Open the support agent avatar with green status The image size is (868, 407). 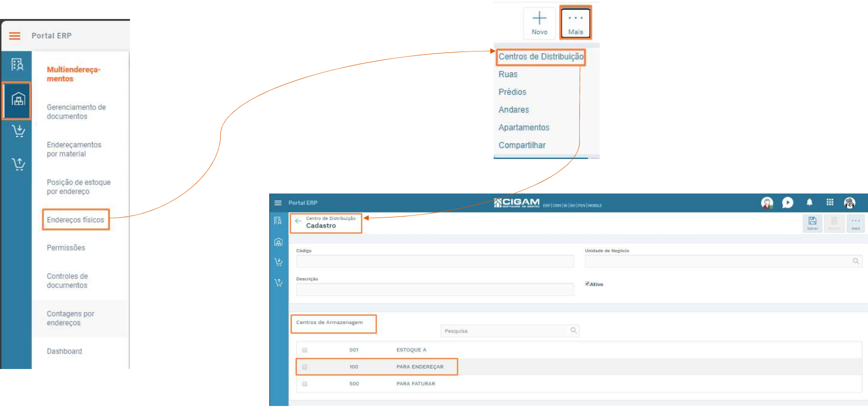point(767,202)
